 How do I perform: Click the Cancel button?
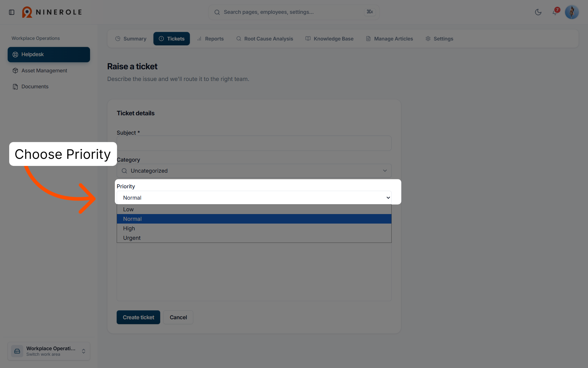click(178, 317)
